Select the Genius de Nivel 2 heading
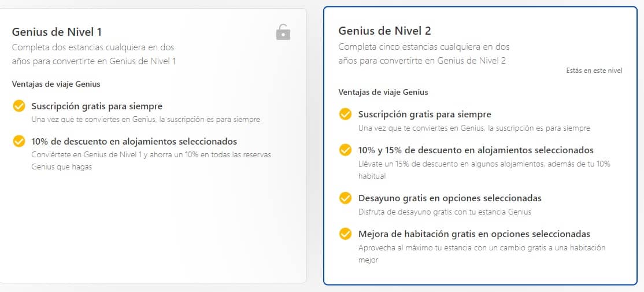Viewport: 644px width, 292px height. coord(385,31)
